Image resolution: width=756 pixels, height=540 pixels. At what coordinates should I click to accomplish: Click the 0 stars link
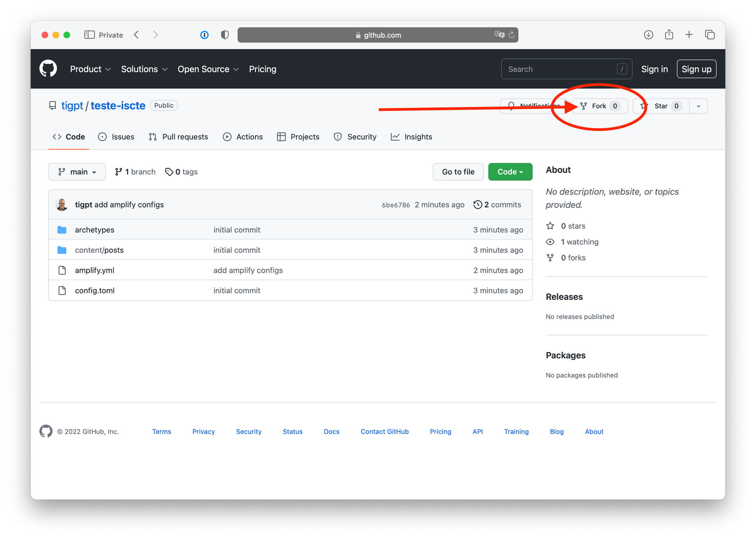pyautogui.click(x=566, y=226)
